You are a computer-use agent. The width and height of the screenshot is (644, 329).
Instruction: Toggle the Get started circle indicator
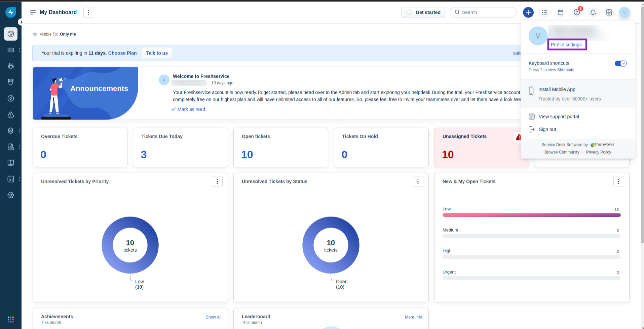click(x=409, y=12)
